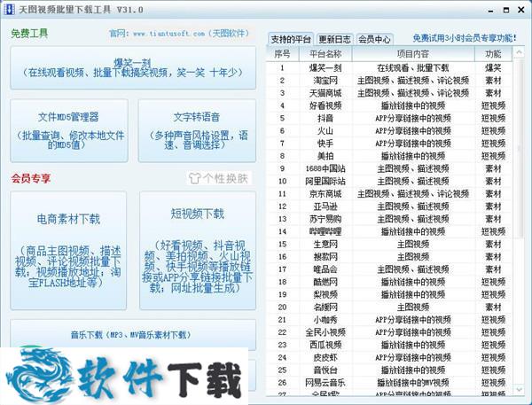Open 音乐下载 MP3 MV button
Image resolution: width=532 pixels, height=405 pixels.
point(133,335)
